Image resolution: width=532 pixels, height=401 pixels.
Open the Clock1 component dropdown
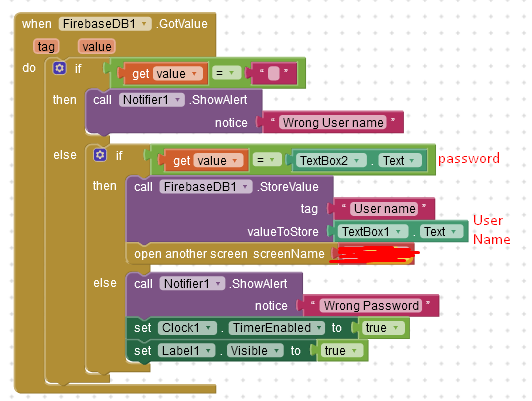click(186, 328)
